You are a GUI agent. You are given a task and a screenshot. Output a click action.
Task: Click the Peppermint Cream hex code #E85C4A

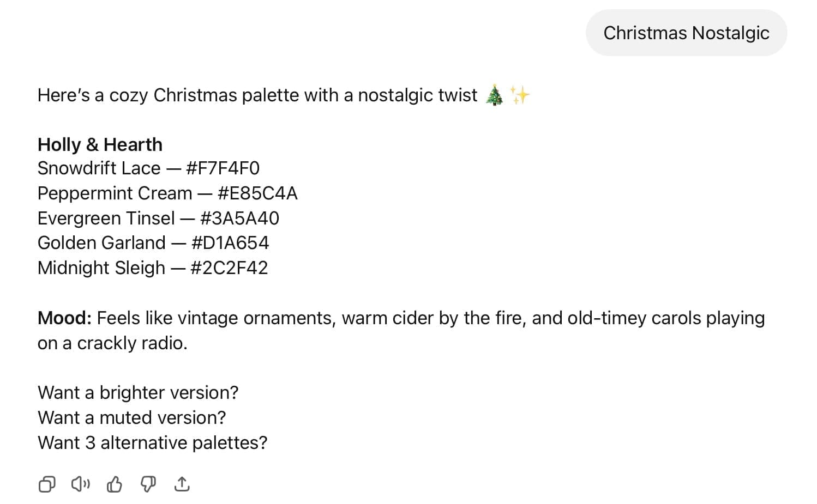[x=257, y=193]
